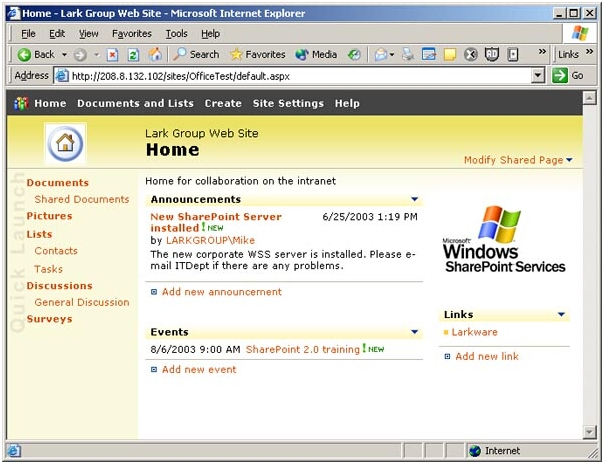Click Create in the SharePoint navigation bar
Viewport: 604px width, 464px height.
coord(223,103)
